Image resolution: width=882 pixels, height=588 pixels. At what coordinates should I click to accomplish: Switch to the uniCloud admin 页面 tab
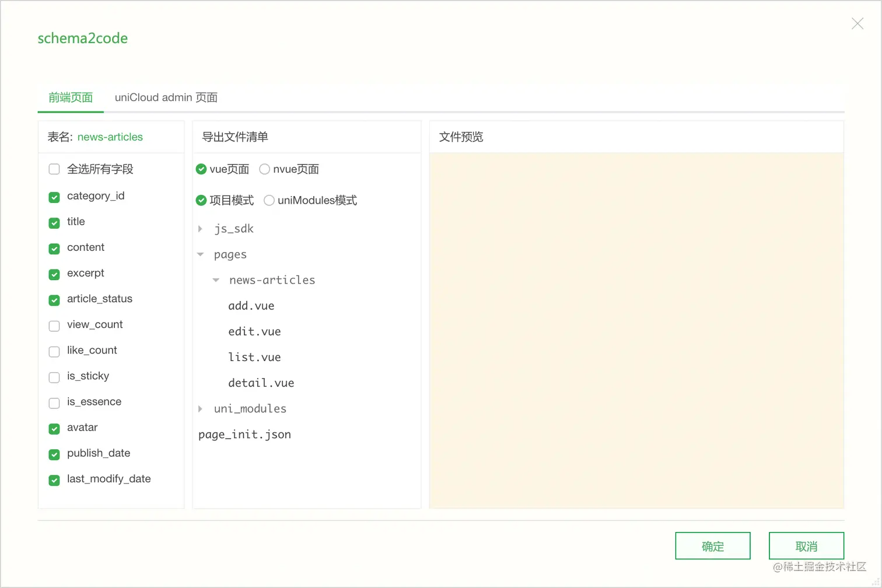click(166, 97)
